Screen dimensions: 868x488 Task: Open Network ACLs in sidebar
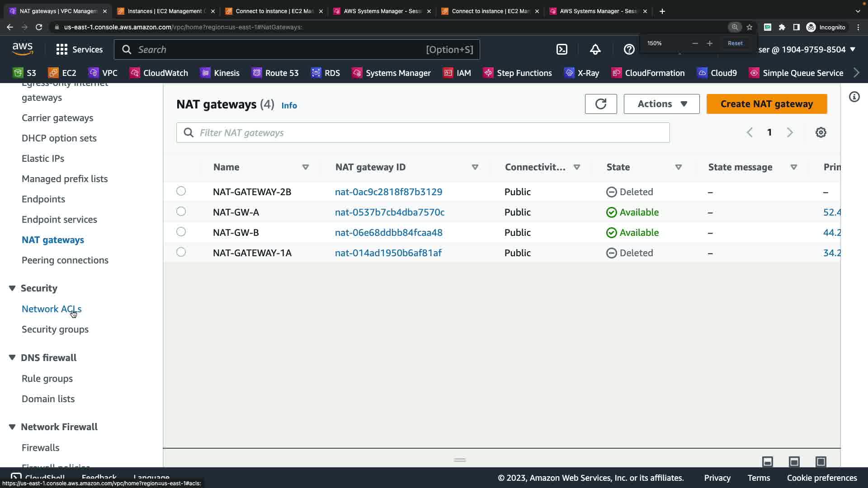52,309
